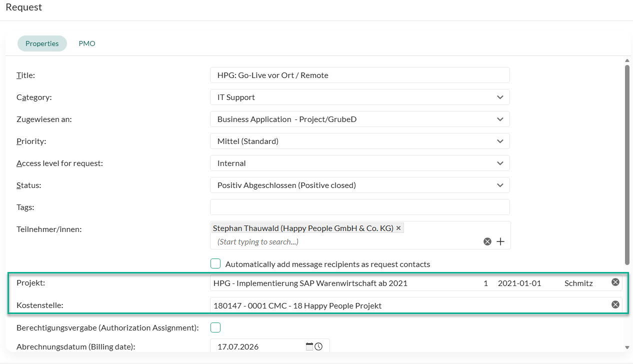Clear all participants with the circled x icon
Viewport: 633px width, 364px height.
click(487, 241)
